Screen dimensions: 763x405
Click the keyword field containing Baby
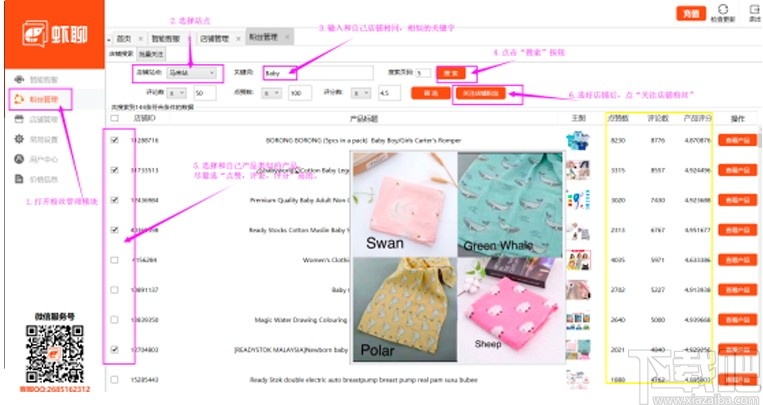(318, 74)
